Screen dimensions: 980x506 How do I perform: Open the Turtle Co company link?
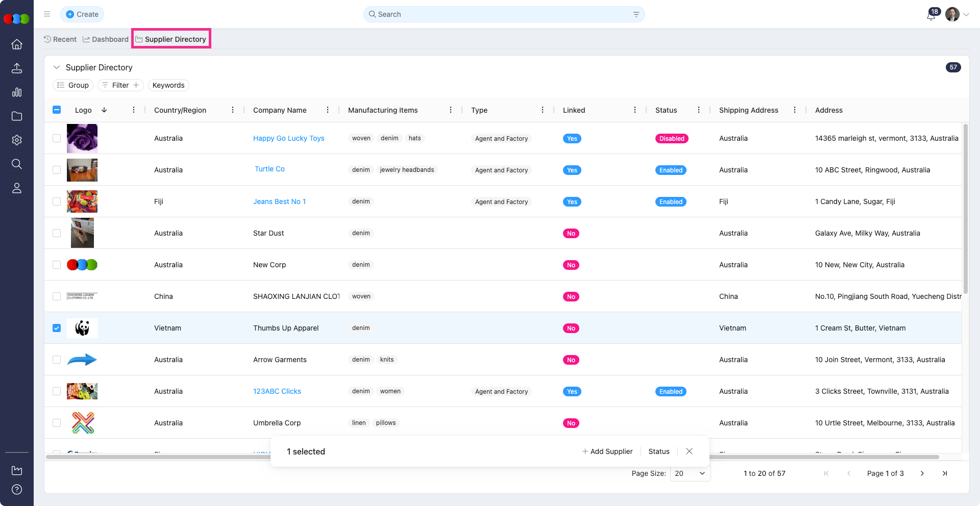point(269,169)
